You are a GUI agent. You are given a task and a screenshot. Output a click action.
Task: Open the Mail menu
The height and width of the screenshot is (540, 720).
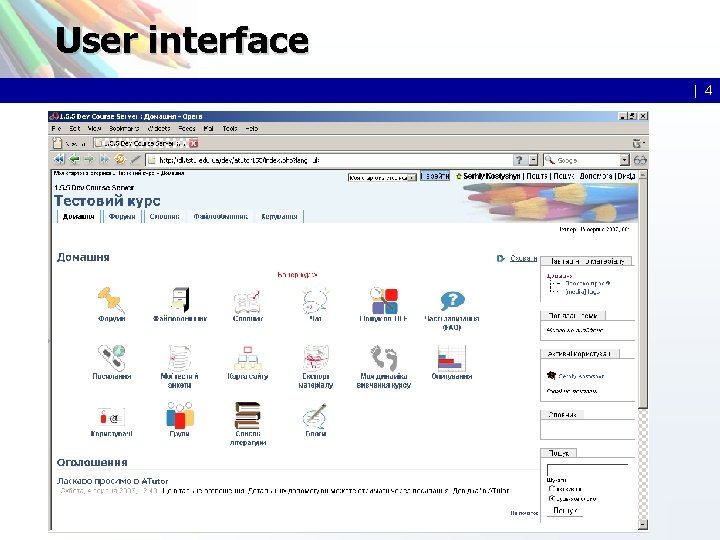(x=208, y=129)
